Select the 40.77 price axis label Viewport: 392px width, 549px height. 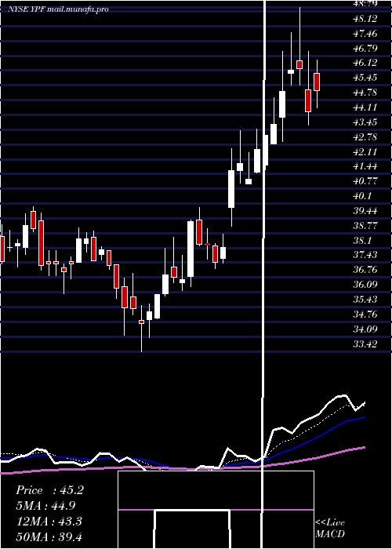[365, 181]
